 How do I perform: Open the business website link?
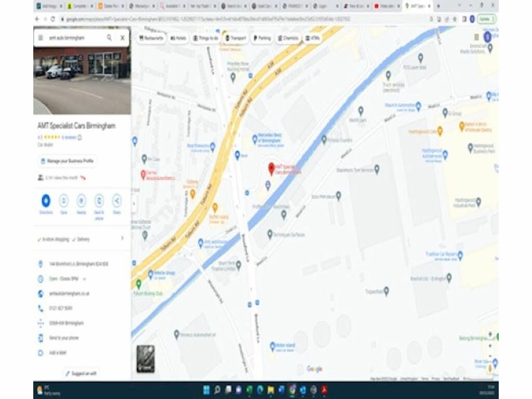tap(69, 294)
